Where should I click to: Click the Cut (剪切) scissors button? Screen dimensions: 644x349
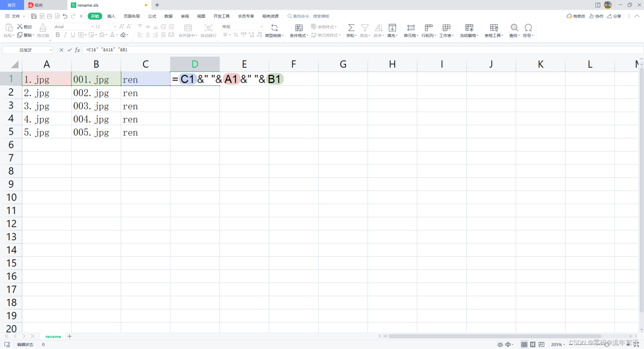coord(24,27)
